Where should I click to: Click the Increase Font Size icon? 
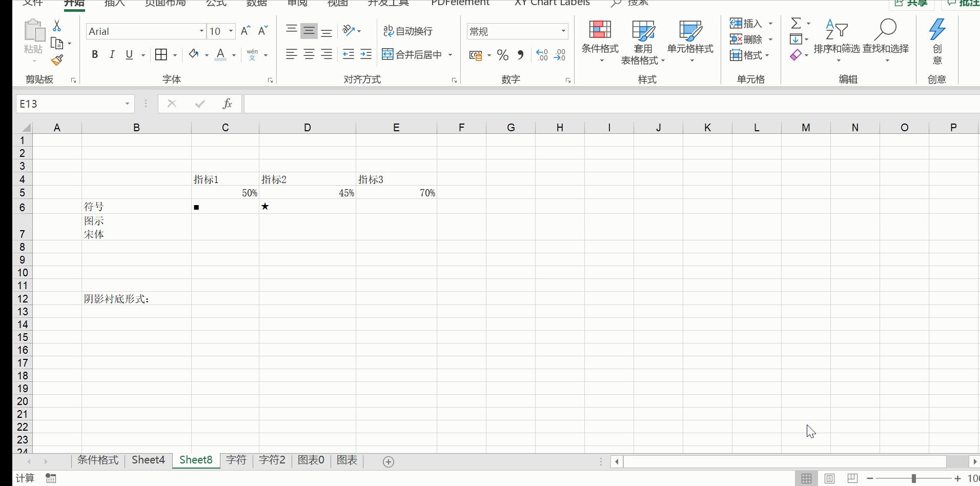click(246, 31)
